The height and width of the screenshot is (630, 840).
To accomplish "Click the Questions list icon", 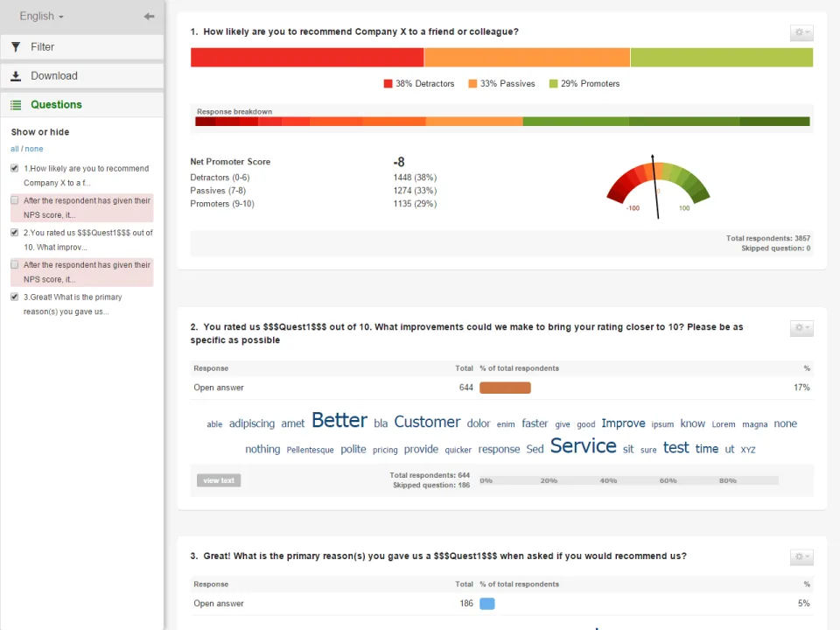I will 16,105.
